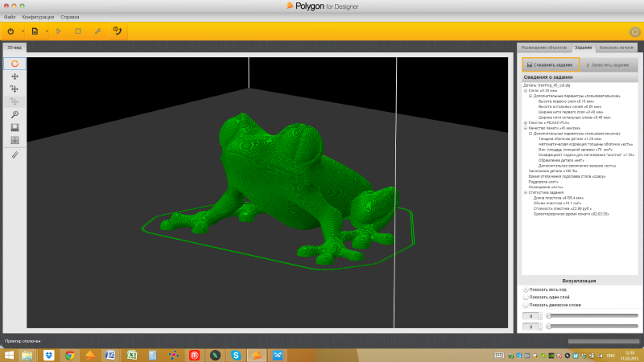Click the taskbar clock and date

click(x=630, y=356)
